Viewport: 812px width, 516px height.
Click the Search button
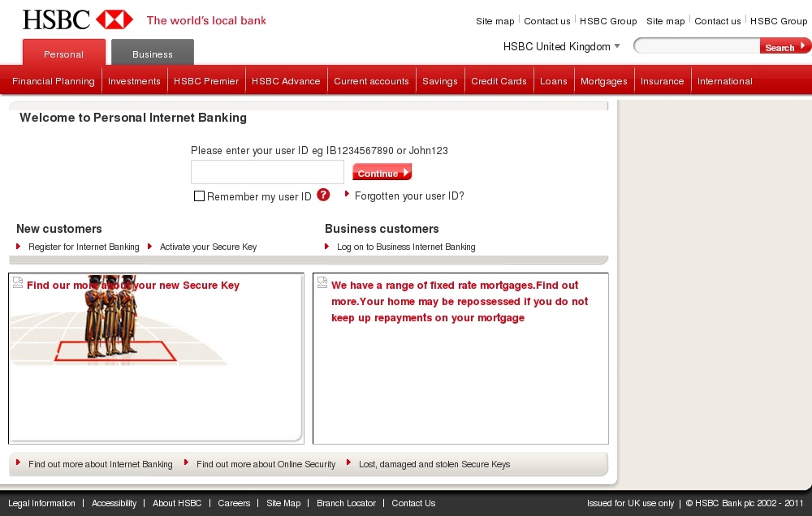pos(784,46)
